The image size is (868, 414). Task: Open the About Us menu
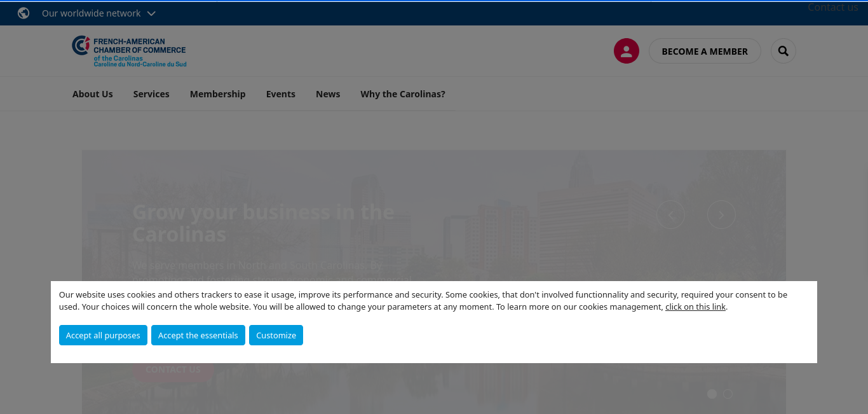tap(93, 94)
